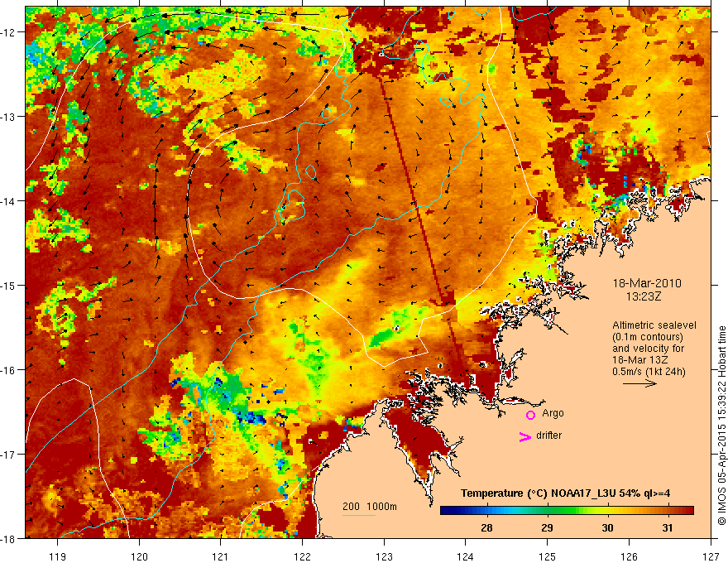Click latitude label -12 on left axis
The width and height of the screenshot is (728, 563).
pyautogui.click(x=8, y=32)
